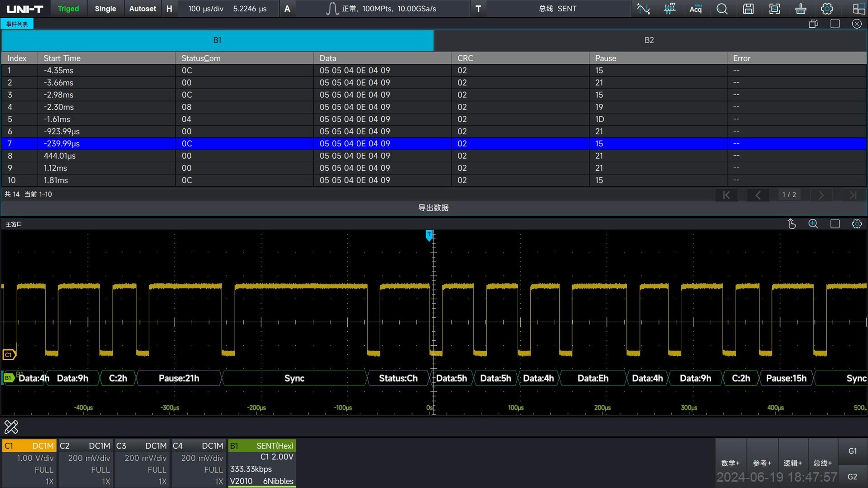Select the 事件列表 event list tab
Viewport: 868px width, 488px height.
[x=17, y=24]
